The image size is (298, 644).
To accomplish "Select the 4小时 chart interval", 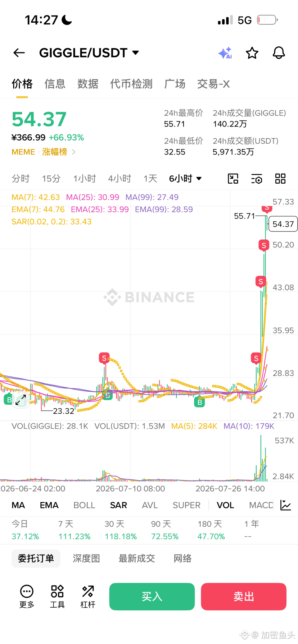I will 119,179.
